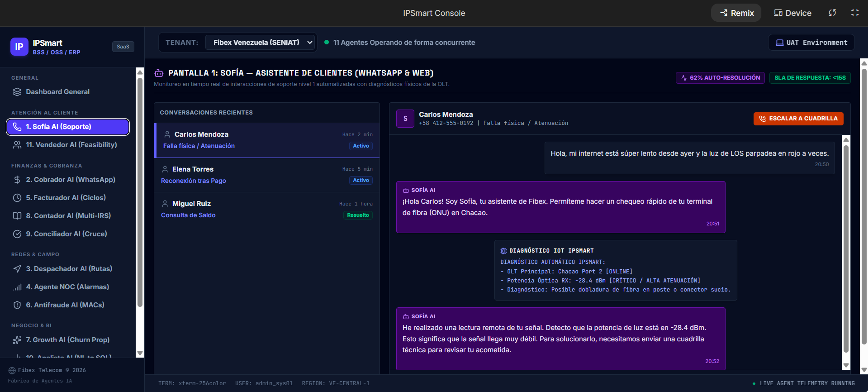The width and height of the screenshot is (868, 392).
Task: Click the chat panel scrollbar up arrow
Action: [846, 139]
